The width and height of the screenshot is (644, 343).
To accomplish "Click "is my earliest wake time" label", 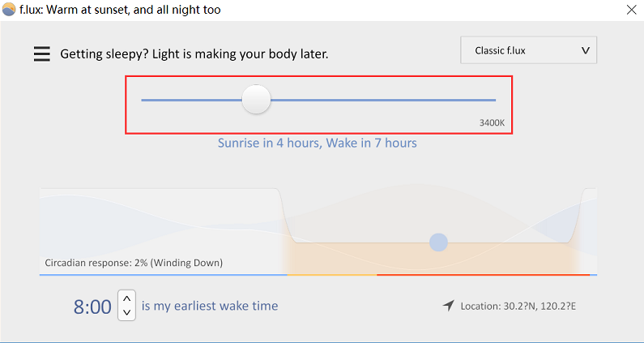I will [x=210, y=306].
